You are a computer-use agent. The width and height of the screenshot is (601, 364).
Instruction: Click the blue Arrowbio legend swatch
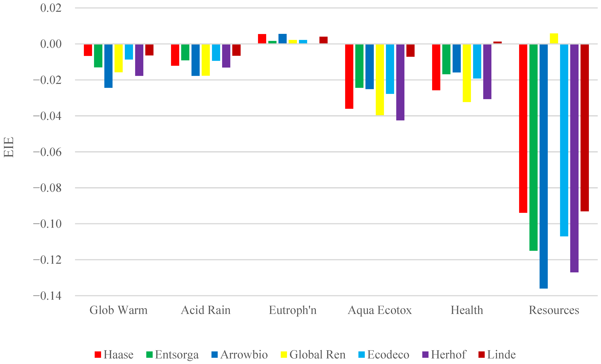pyautogui.click(x=214, y=355)
